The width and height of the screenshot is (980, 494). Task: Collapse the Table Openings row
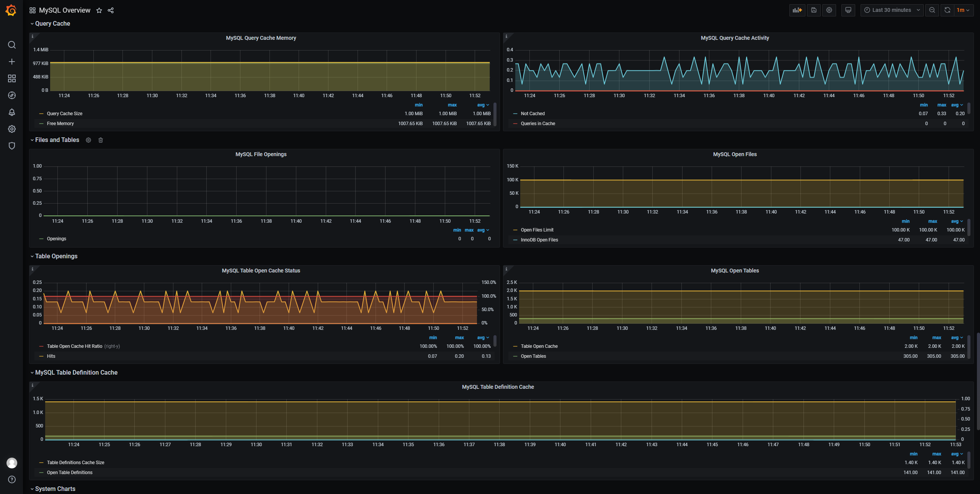56,256
